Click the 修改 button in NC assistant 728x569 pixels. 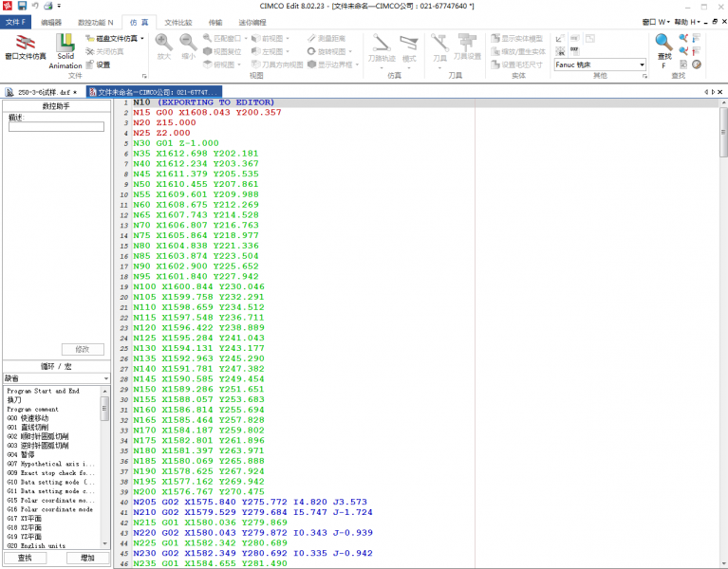point(83,349)
